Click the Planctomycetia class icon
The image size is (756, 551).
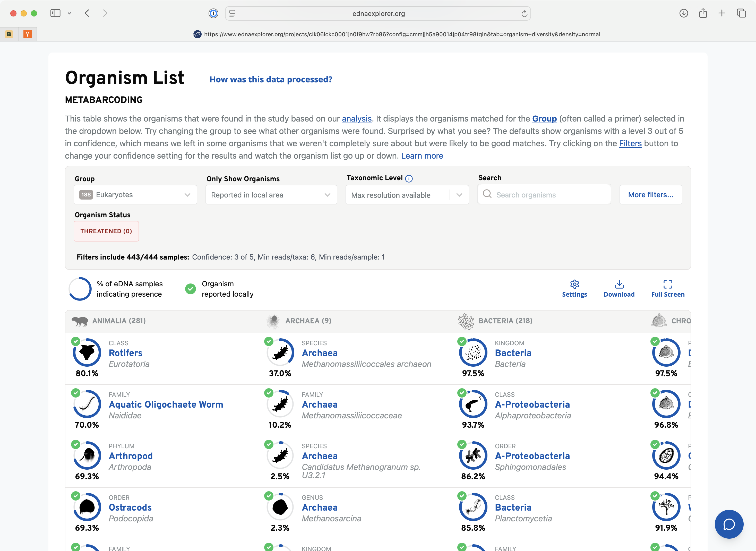pyautogui.click(x=473, y=507)
